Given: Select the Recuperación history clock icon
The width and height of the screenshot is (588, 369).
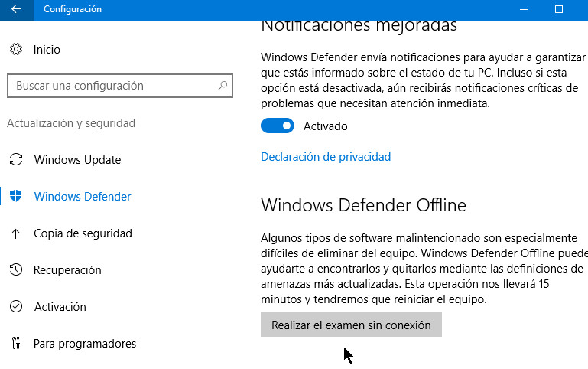Looking at the screenshot, I should pyautogui.click(x=16, y=269).
